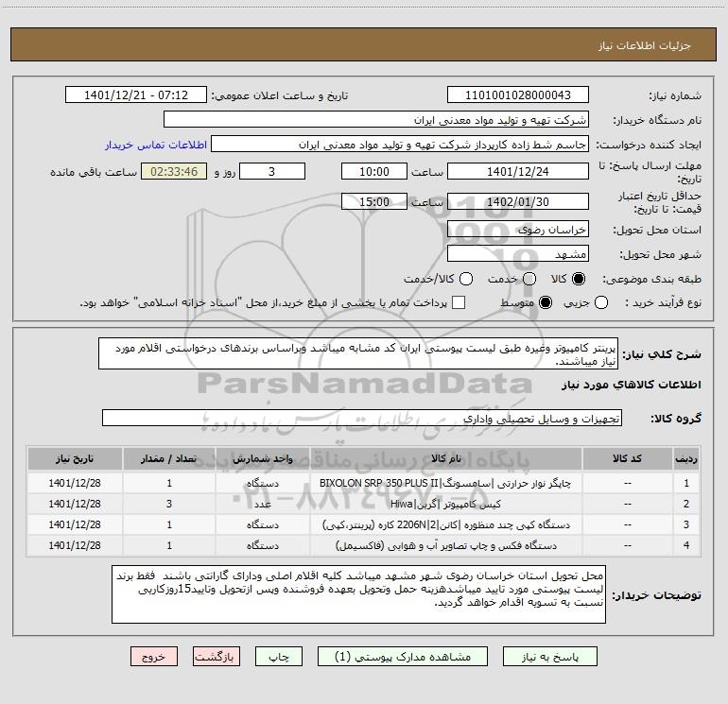The image size is (728, 704).
Task: Choose جزیی purchase process radio button
Action: pyautogui.click(x=601, y=302)
